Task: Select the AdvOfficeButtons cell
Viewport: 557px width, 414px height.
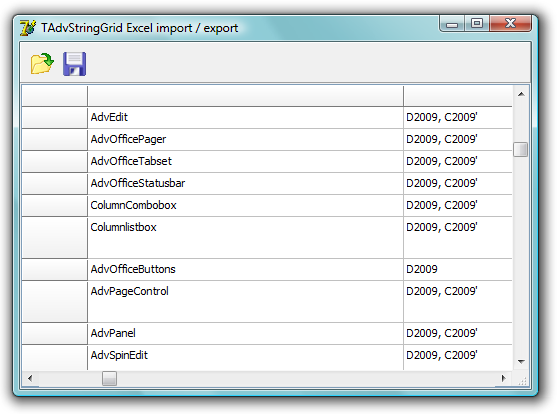Action: coord(245,270)
